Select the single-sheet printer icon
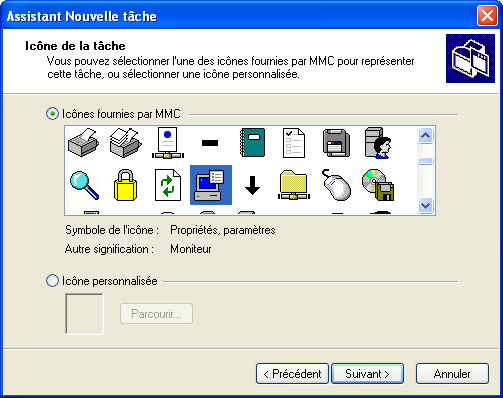 [83, 142]
